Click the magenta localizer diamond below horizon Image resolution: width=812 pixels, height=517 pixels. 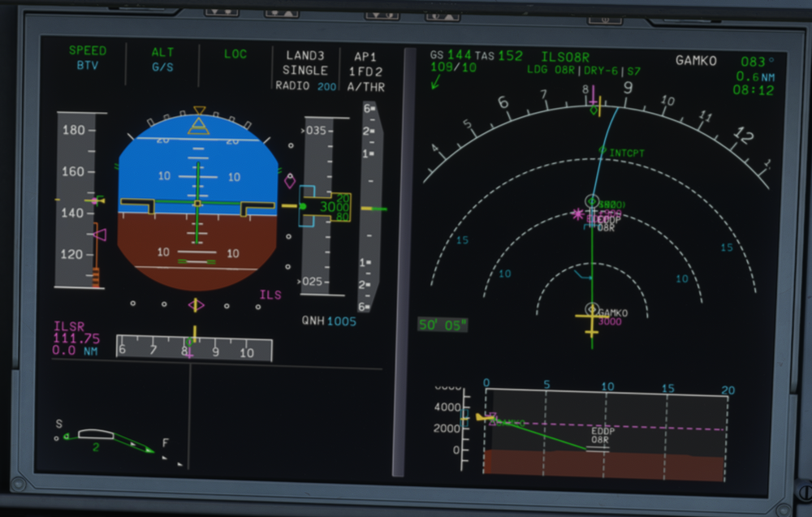[x=196, y=305]
